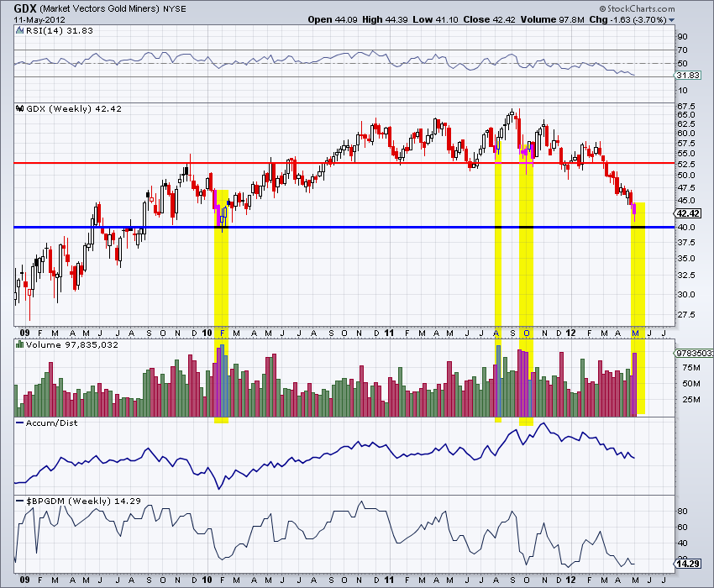
Task: Click the 'Open 44.09' header value
Action: tap(333, 19)
